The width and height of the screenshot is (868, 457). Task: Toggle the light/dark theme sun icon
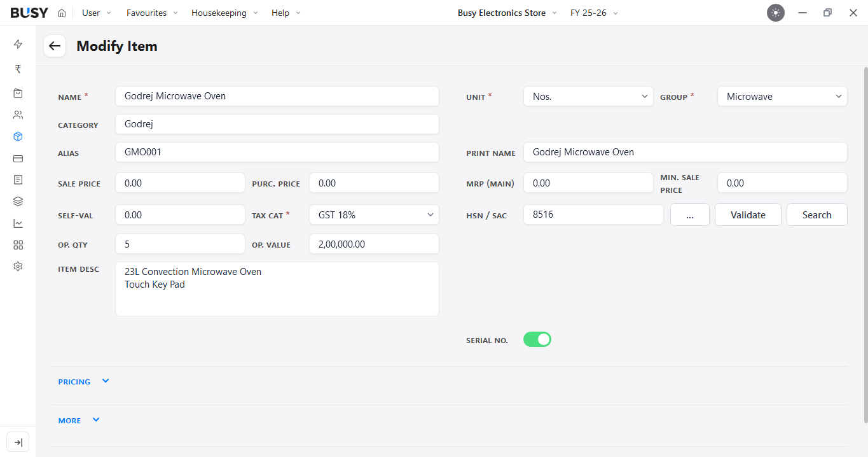[x=775, y=13]
